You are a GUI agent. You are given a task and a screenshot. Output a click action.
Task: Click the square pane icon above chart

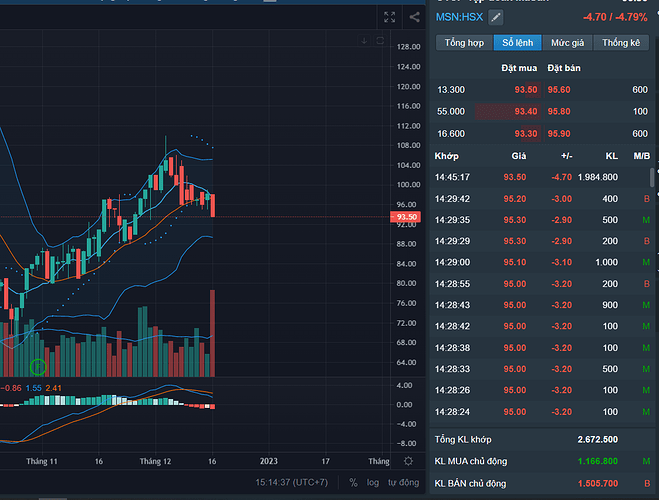point(379,41)
